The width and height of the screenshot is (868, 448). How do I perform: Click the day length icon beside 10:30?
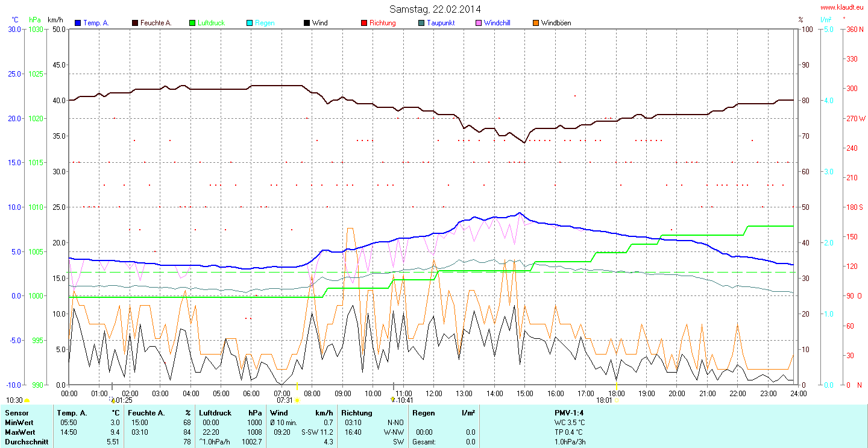pyautogui.click(x=27, y=400)
